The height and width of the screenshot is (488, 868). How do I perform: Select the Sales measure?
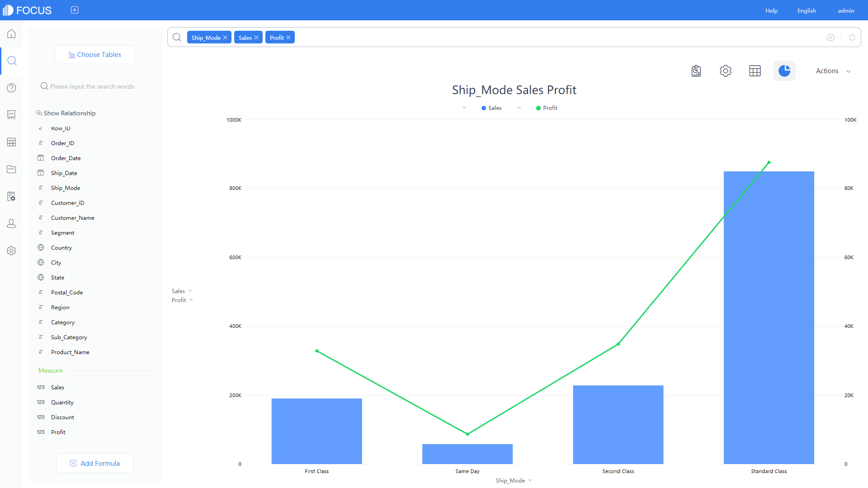(57, 387)
